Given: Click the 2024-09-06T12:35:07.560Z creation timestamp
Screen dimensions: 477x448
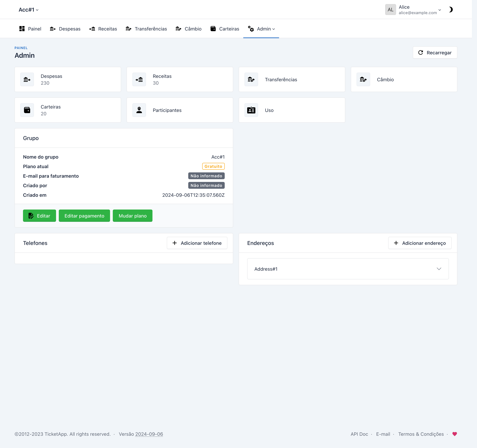Looking at the screenshot, I should tap(193, 195).
